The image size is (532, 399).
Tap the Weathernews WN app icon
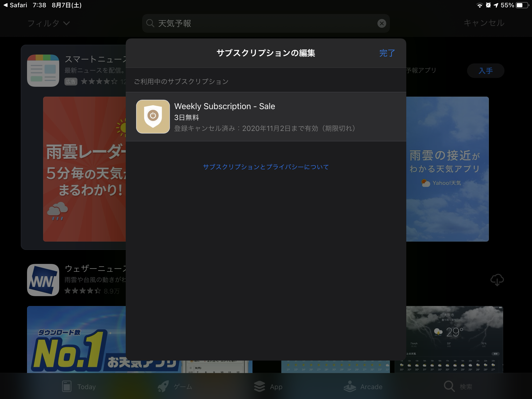[43, 280]
